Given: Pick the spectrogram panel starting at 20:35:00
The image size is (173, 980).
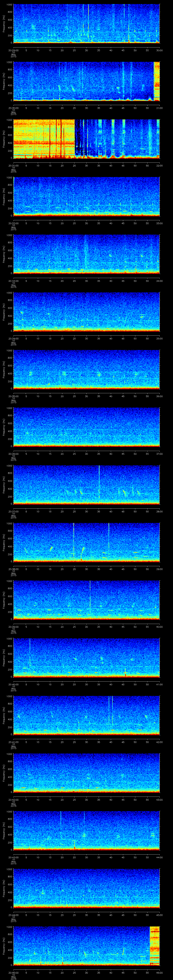Looking at the screenshot, I should click(x=87, y=370).
